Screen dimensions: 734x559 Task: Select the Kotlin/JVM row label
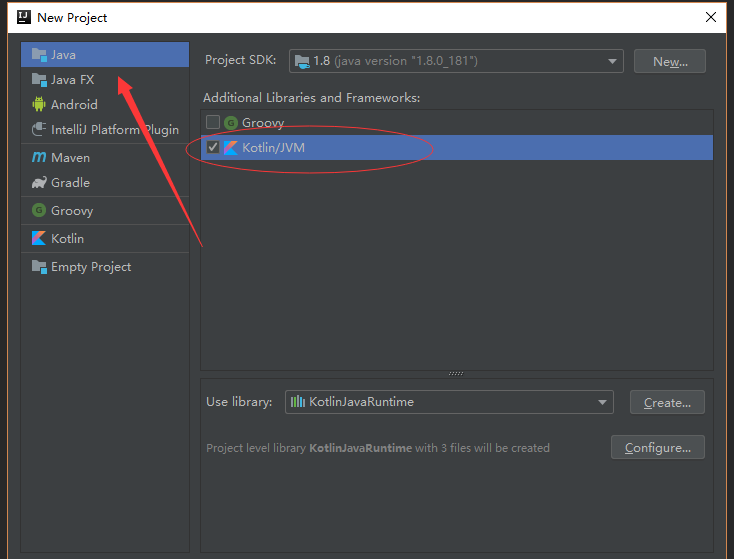coord(273,147)
